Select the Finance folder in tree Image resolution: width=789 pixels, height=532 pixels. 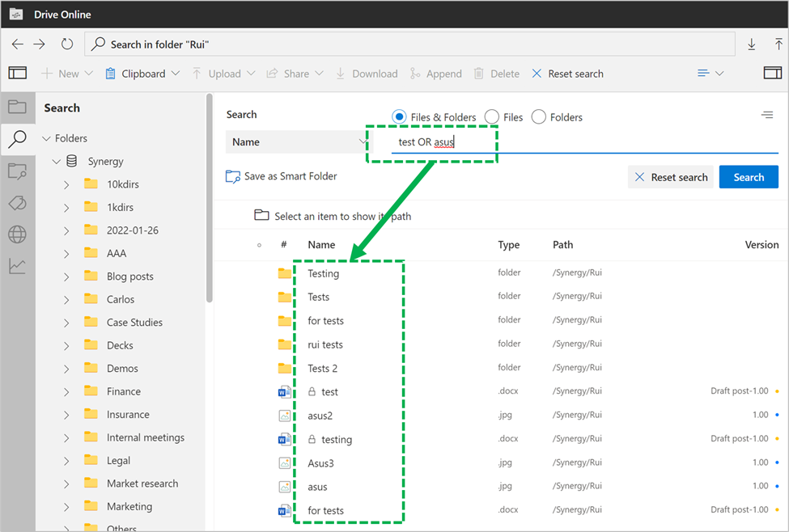point(123,391)
